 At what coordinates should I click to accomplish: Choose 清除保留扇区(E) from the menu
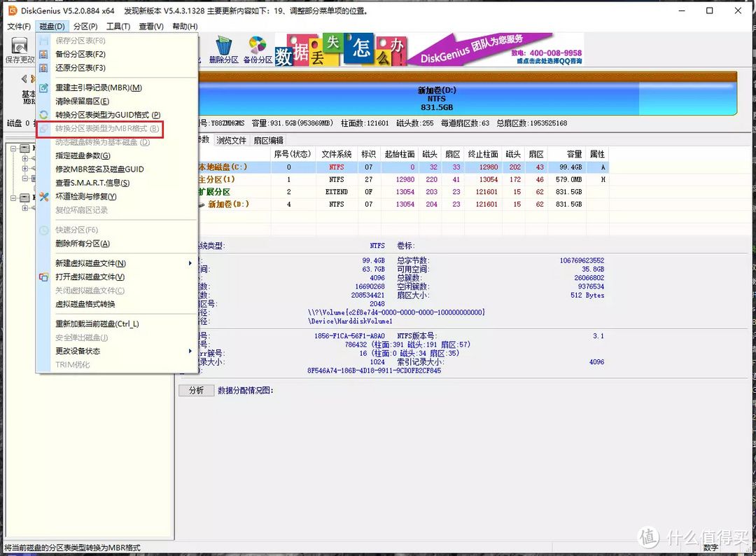point(82,102)
